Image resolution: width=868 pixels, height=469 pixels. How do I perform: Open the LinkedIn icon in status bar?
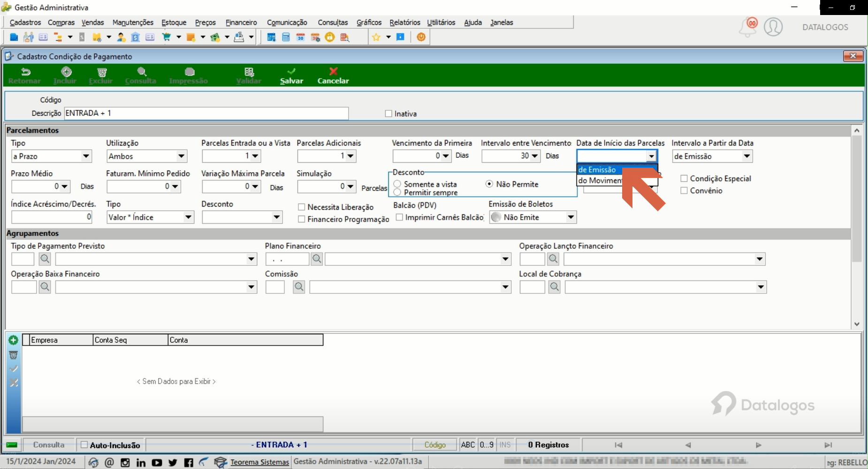[141, 462]
